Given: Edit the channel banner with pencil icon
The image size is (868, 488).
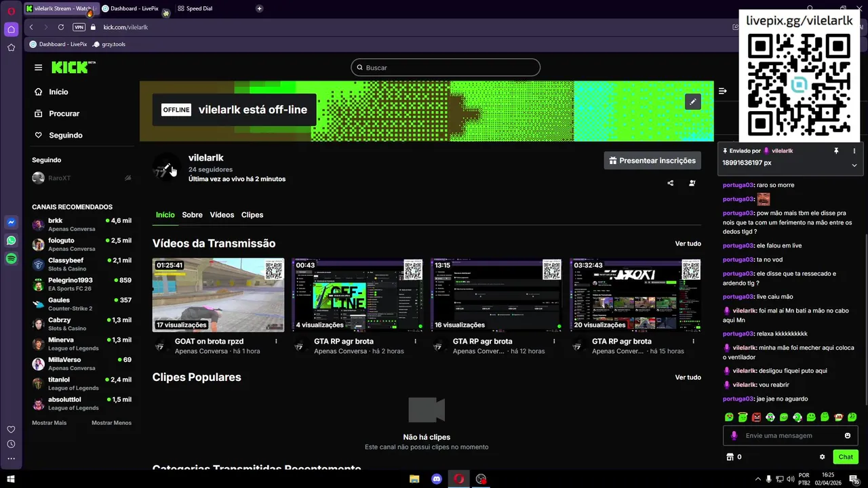Looking at the screenshot, I should pyautogui.click(x=692, y=102).
